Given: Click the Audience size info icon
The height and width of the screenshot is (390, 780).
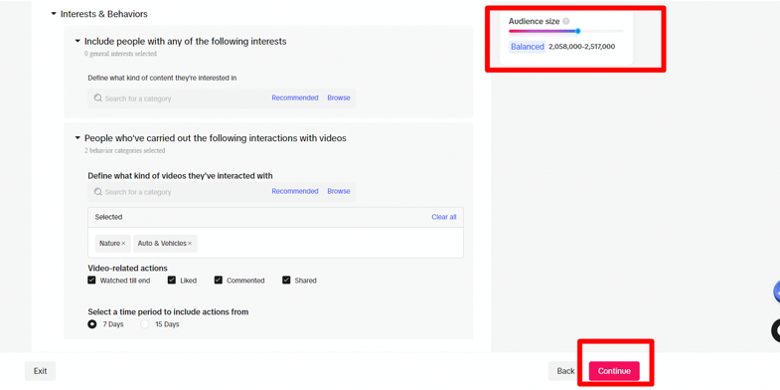Looking at the screenshot, I should (x=566, y=21).
